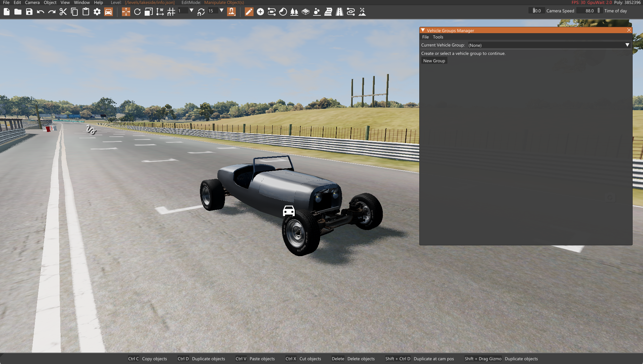Open the Forest editor tree icon
Screen dimensions: 643x364
[x=294, y=12]
